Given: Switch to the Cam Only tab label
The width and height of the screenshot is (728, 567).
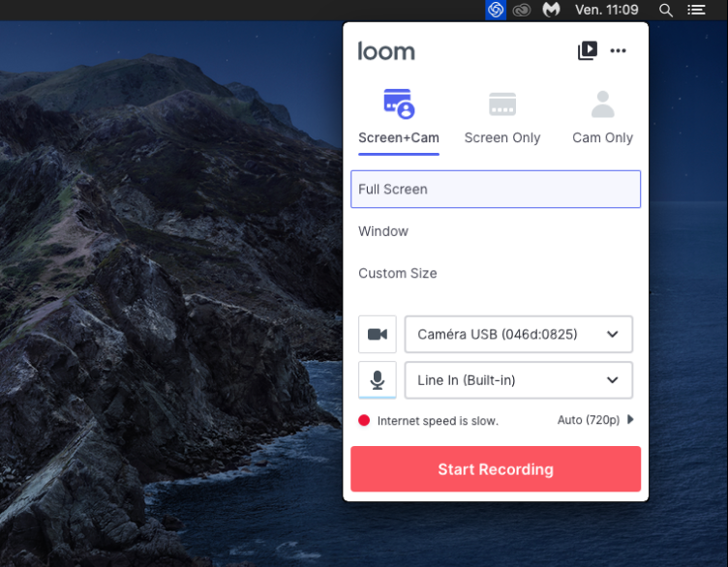Looking at the screenshot, I should (603, 137).
